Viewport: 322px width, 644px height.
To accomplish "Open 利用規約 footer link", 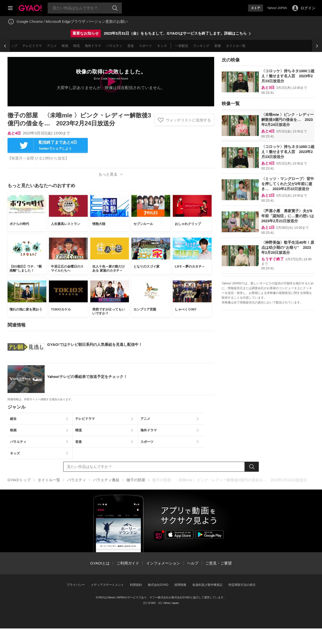I will 136,585.
